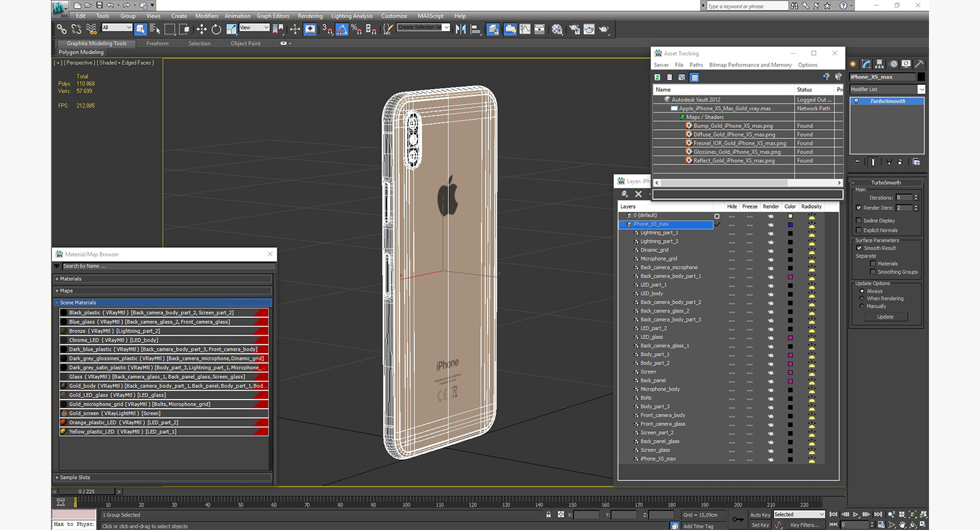The image size is (980, 530).
Task: Open the Material Editor
Action: click(x=557, y=29)
